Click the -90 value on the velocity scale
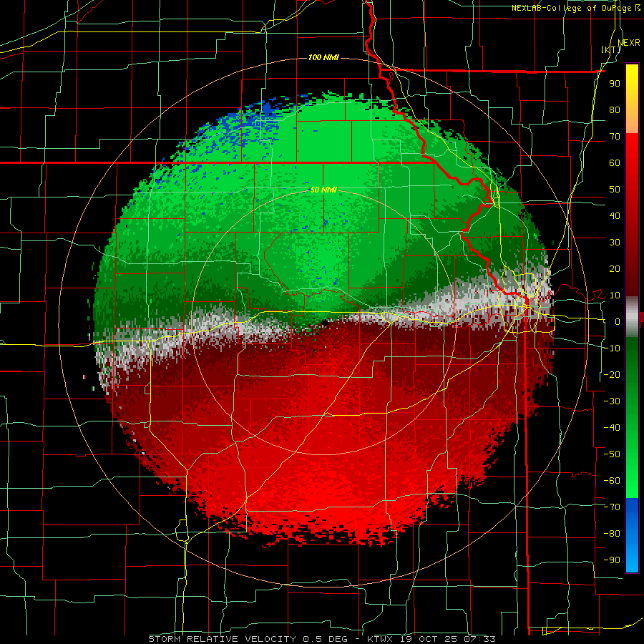 tap(612, 560)
